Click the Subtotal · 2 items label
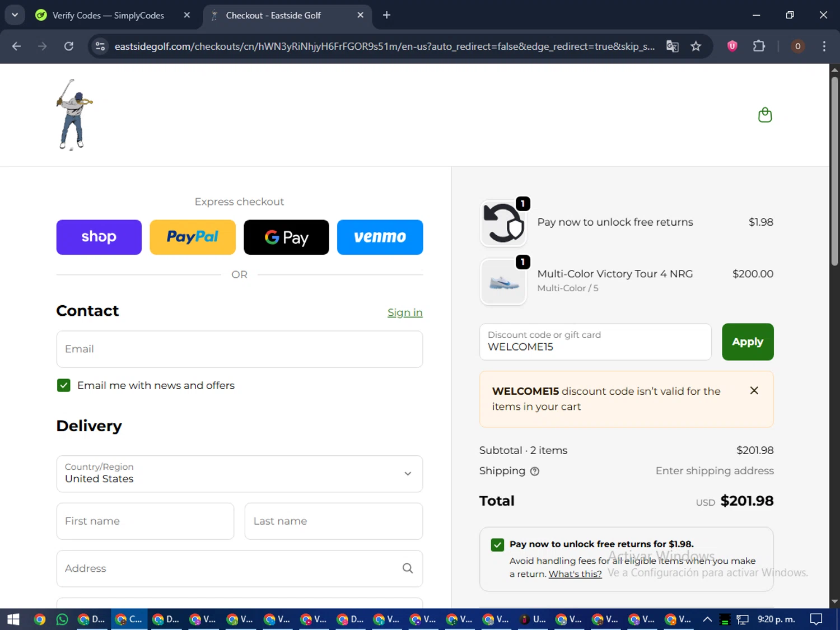840x630 pixels. point(523,450)
